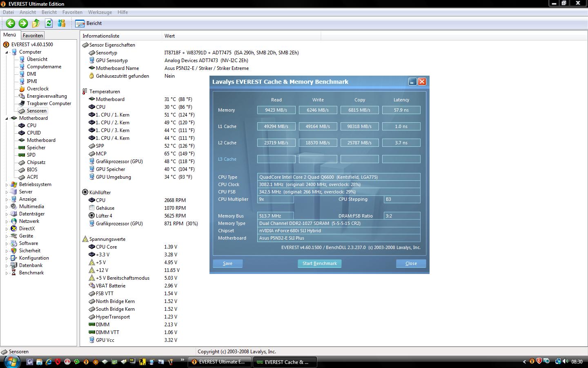Select the CPU Core 1.39 V row
This screenshot has width=588, height=368.
[x=133, y=247]
